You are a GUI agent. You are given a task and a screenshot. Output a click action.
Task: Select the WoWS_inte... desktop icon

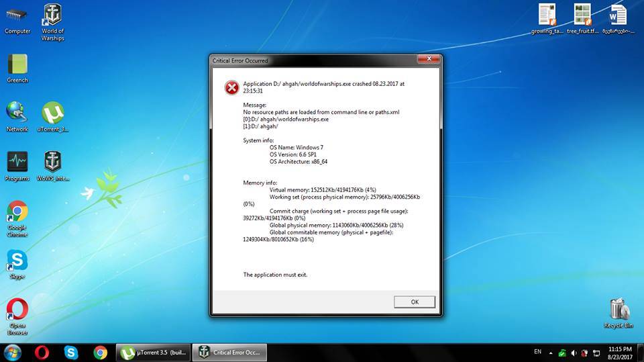tap(52, 166)
